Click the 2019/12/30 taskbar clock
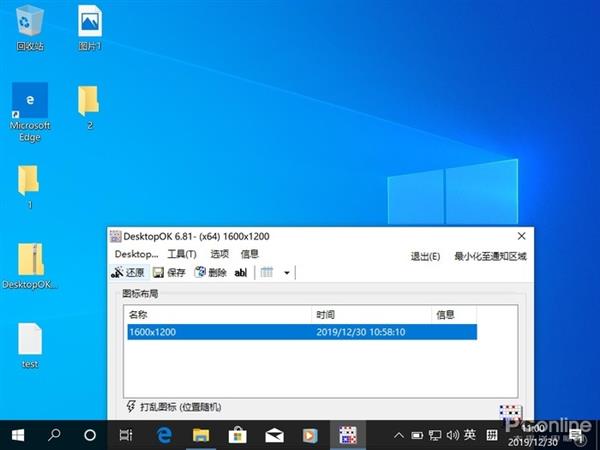 [x=533, y=435]
